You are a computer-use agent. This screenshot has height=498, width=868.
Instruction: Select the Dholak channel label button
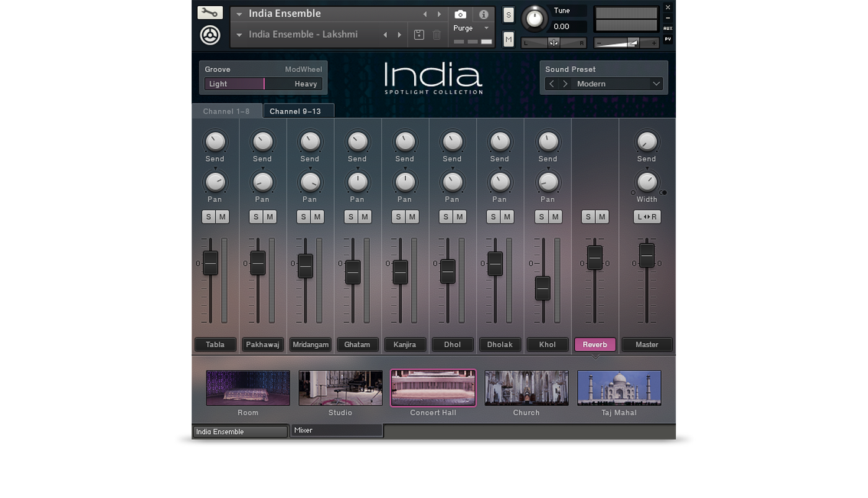500,344
